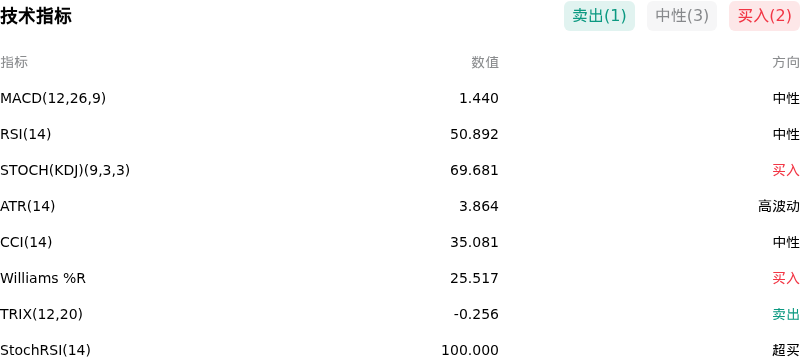800x360 pixels.
Task: Click the MACD value 1.440
Action: [x=479, y=98]
